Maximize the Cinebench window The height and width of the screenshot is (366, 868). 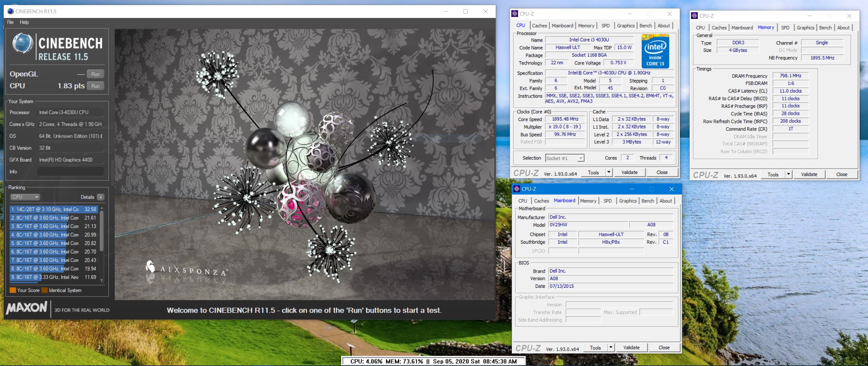[466, 12]
